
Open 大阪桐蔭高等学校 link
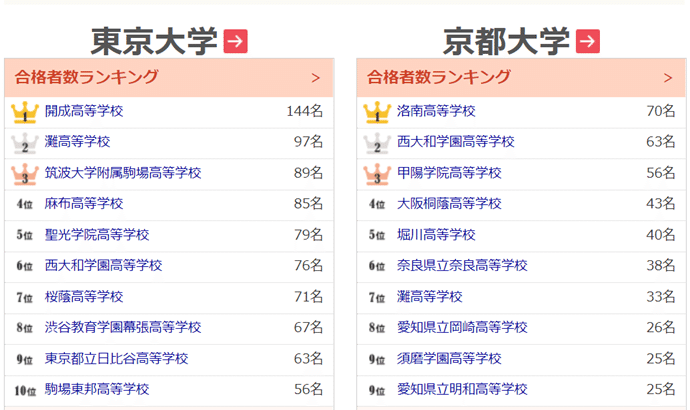coord(449,204)
